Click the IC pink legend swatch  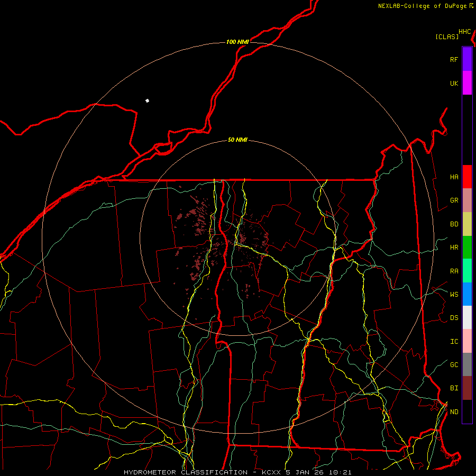click(467, 341)
